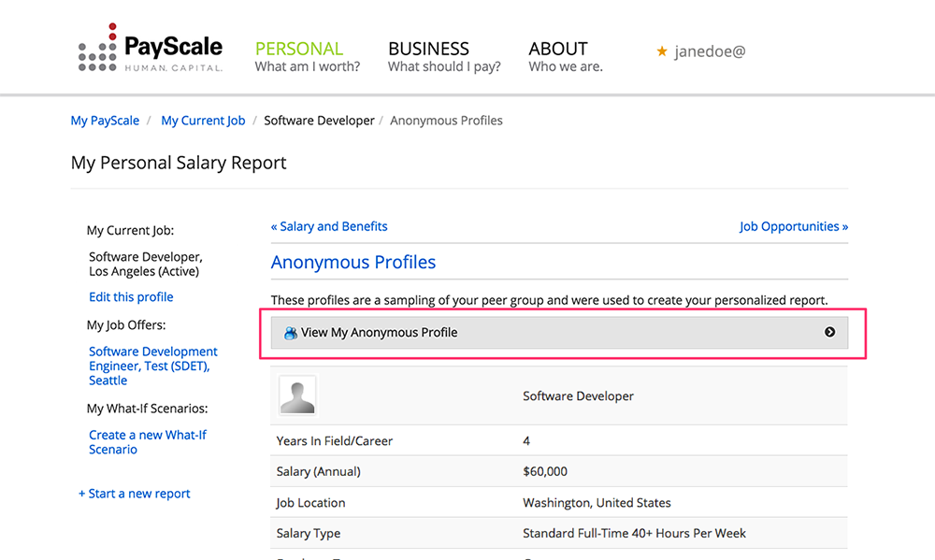Go to My PayScale breadcrumb link
Image resolution: width=935 pixels, height=560 pixels.
(105, 121)
